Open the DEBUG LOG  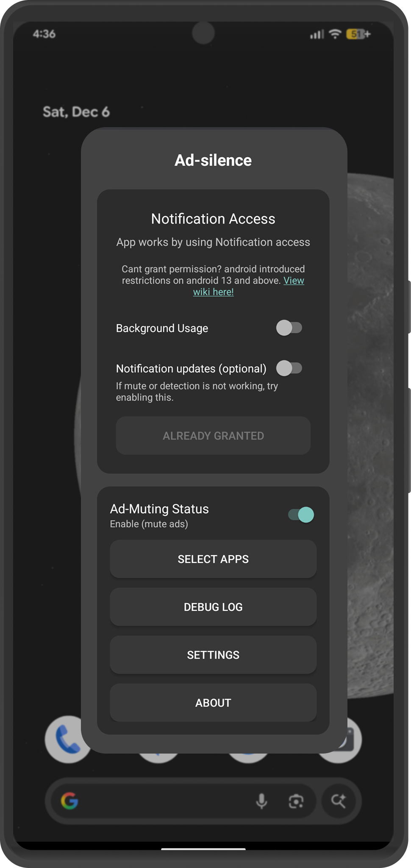click(x=213, y=607)
